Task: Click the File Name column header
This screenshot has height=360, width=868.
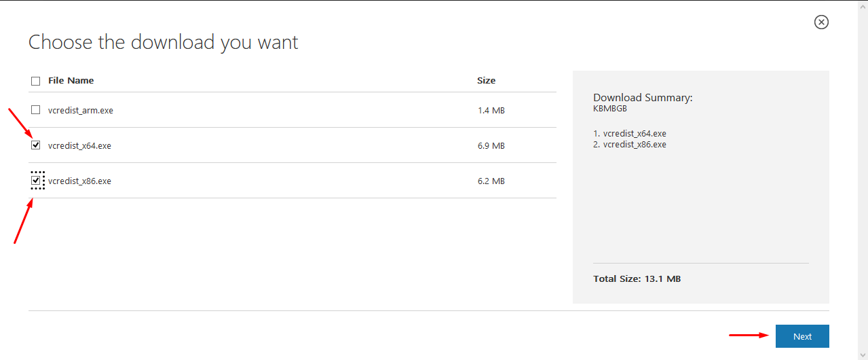Action: click(x=71, y=80)
